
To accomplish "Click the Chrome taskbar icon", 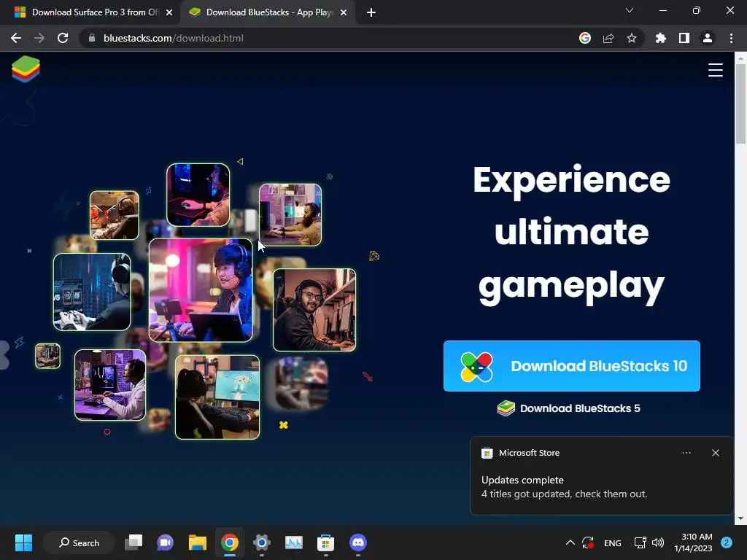I will [x=230, y=542].
